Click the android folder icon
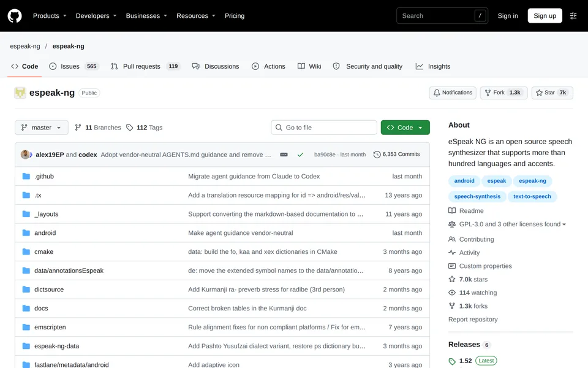The width and height of the screenshot is (588, 368). click(26, 233)
